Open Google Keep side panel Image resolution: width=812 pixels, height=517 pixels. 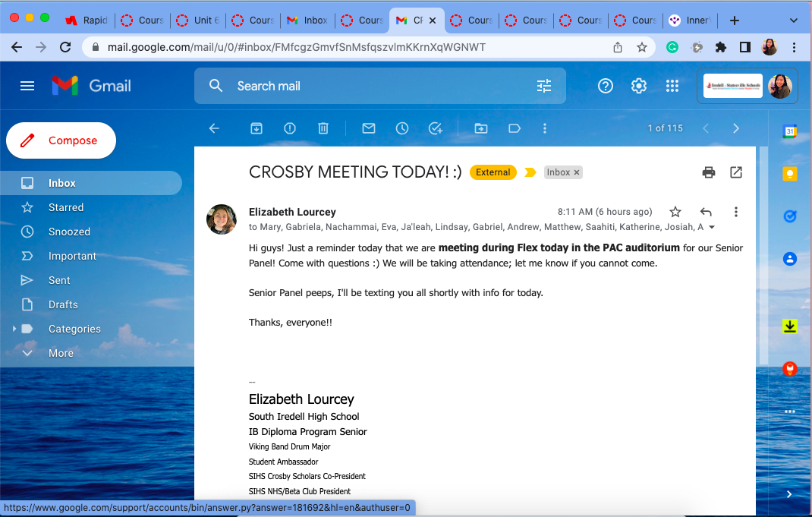pos(790,174)
